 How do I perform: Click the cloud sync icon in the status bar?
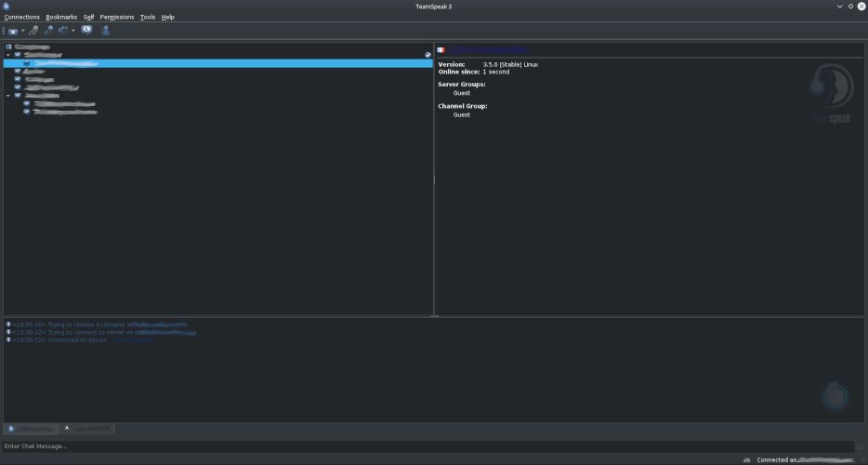pyautogui.click(x=747, y=460)
